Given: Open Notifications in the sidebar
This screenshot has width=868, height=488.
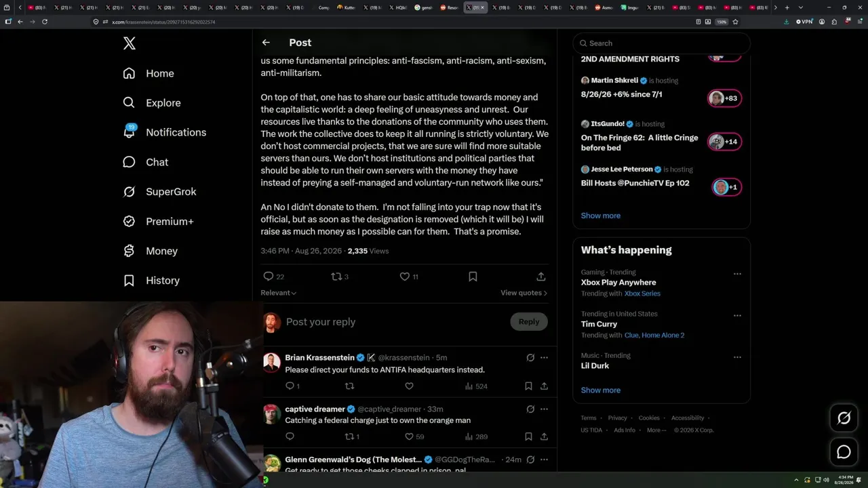Looking at the screenshot, I should [165, 132].
